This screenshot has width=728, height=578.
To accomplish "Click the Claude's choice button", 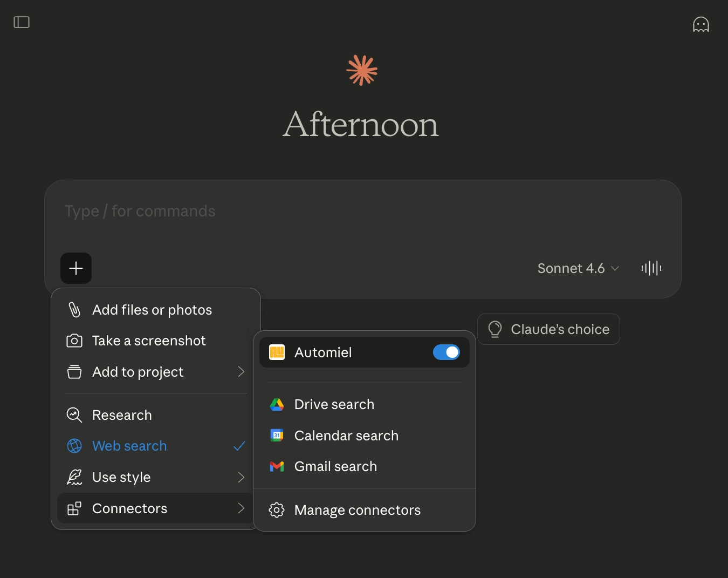I will point(548,329).
